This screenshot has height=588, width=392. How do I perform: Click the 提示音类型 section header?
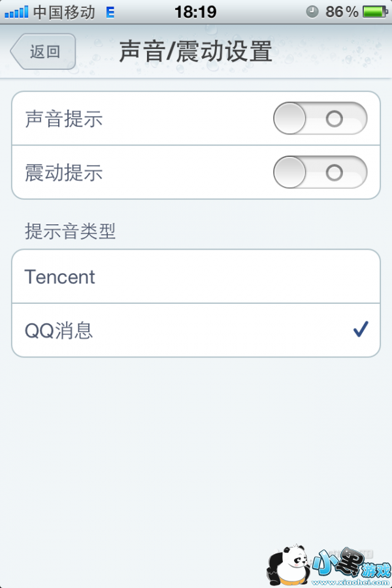coord(71,231)
